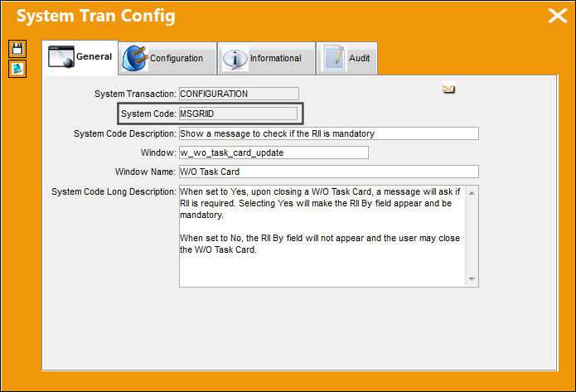Image resolution: width=576 pixels, height=392 pixels.
Task: Click the General tab window icon
Action: pos(61,57)
